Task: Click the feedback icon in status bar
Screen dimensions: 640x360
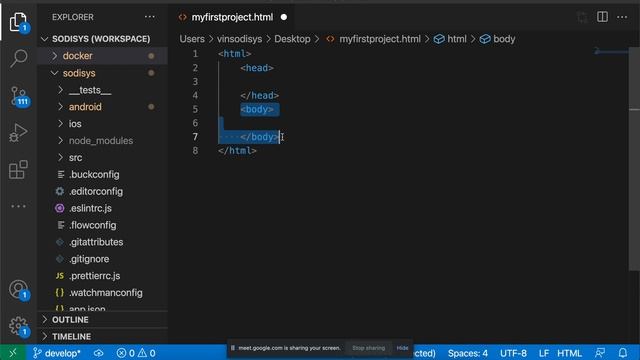Action: coord(600,353)
